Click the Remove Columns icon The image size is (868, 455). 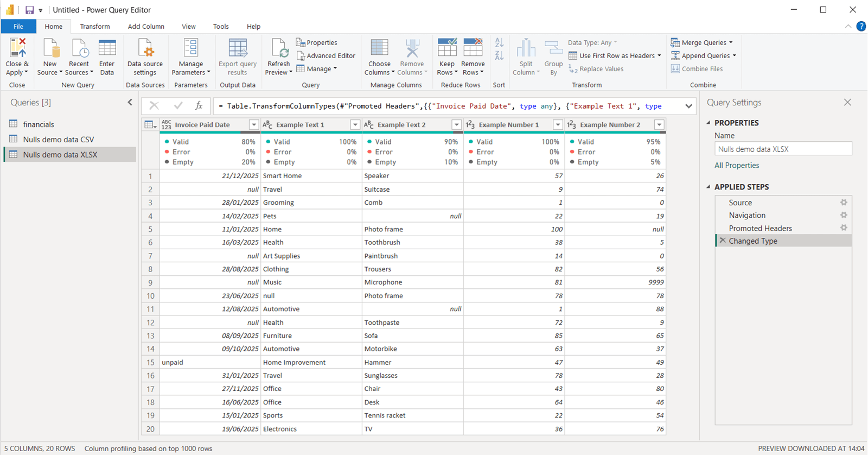412,48
